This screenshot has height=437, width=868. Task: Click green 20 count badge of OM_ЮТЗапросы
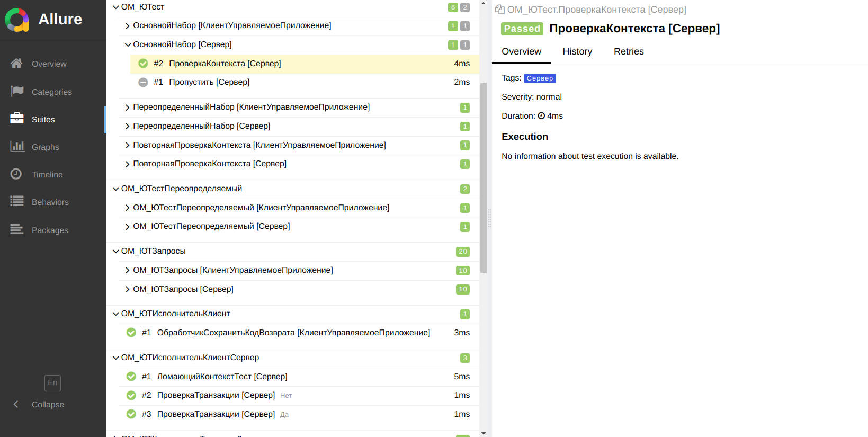pyautogui.click(x=463, y=252)
